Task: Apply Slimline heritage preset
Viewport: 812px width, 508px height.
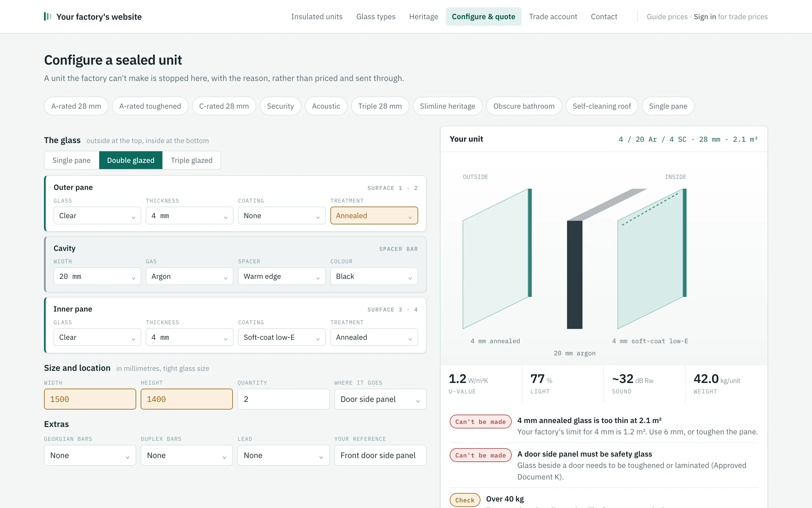Action: [x=447, y=106]
